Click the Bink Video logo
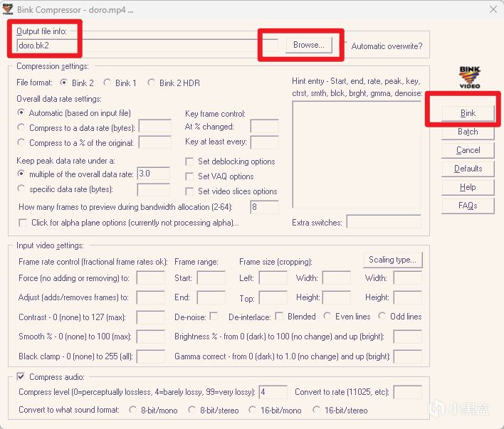 [470, 78]
